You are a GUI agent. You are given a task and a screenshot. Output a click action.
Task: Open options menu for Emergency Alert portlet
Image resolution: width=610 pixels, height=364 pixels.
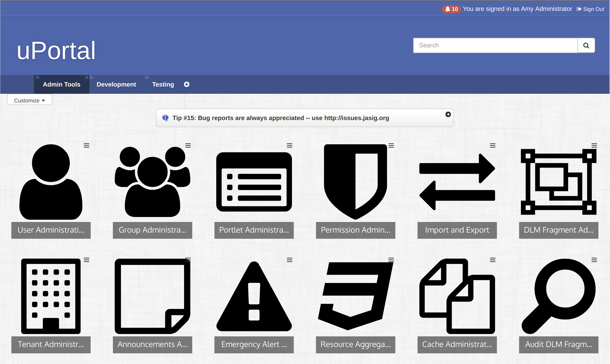point(290,260)
